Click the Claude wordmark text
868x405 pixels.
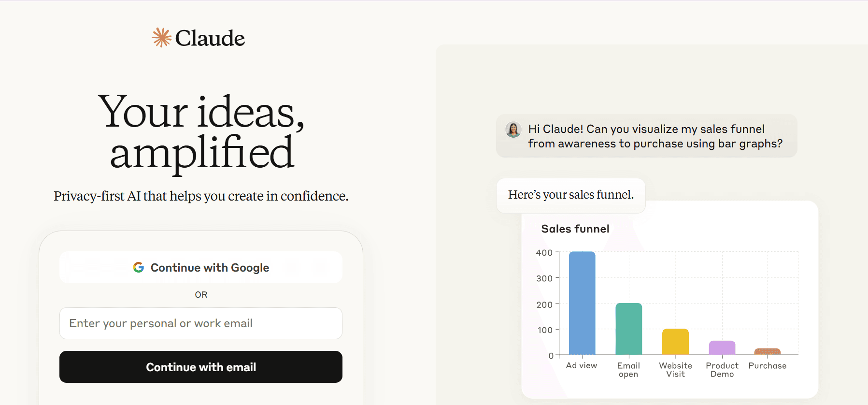click(210, 38)
